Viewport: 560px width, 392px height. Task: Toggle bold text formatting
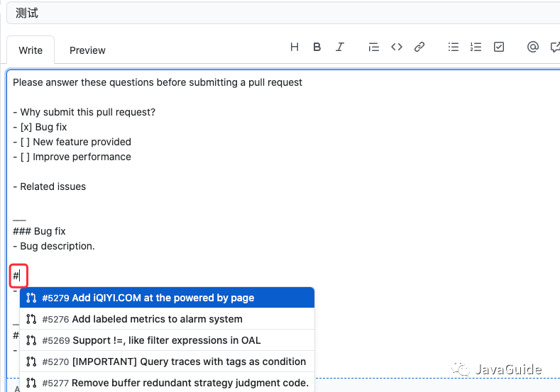click(x=317, y=47)
